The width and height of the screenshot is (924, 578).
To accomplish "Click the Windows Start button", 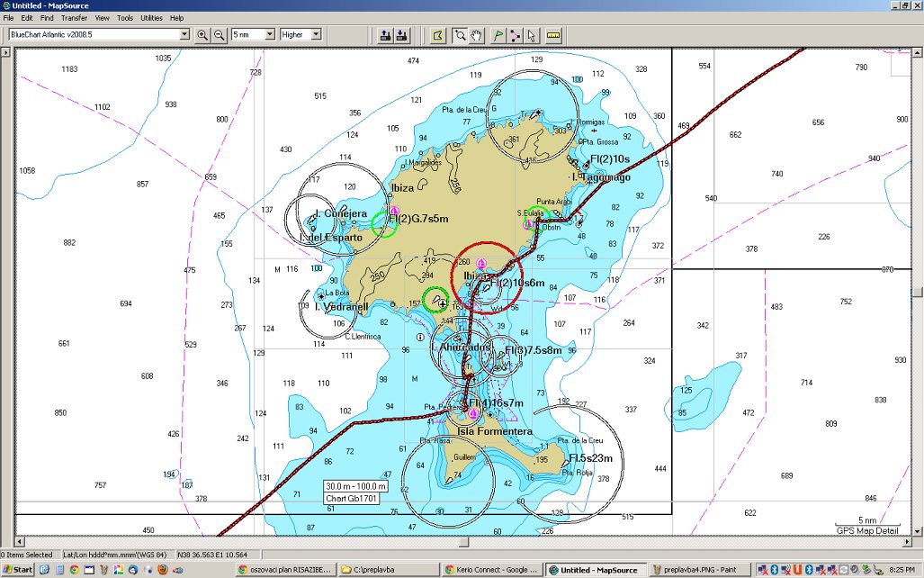I will pos(18,570).
